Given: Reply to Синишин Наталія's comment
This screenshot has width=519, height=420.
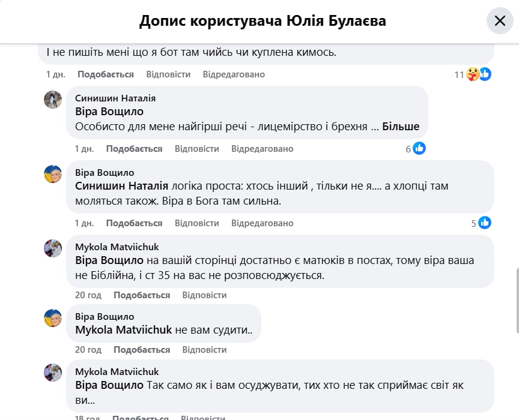Looking at the screenshot, I should (196, 149).
